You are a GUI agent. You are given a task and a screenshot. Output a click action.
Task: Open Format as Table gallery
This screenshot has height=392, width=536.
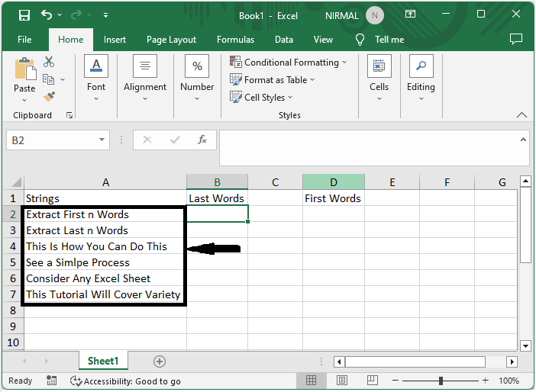272,79
